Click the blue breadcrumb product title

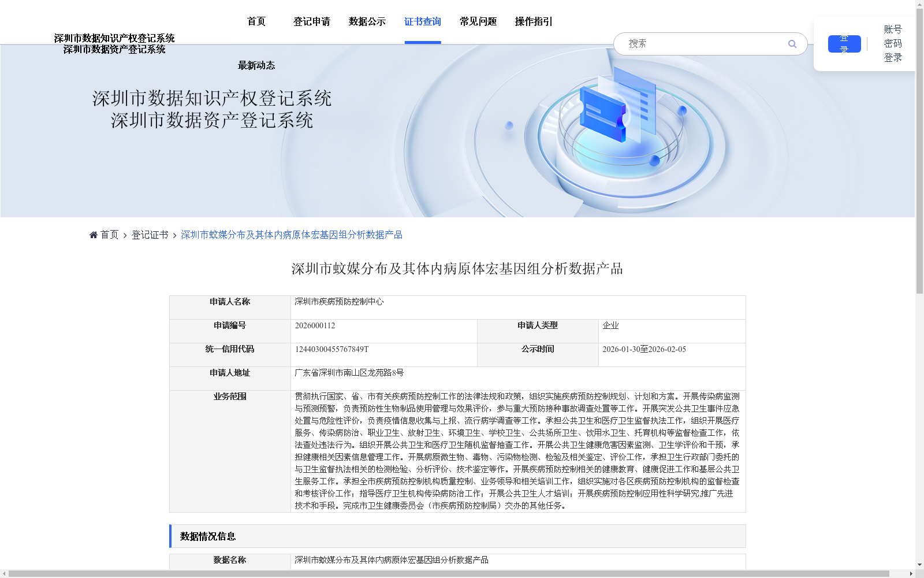point(292,235)
